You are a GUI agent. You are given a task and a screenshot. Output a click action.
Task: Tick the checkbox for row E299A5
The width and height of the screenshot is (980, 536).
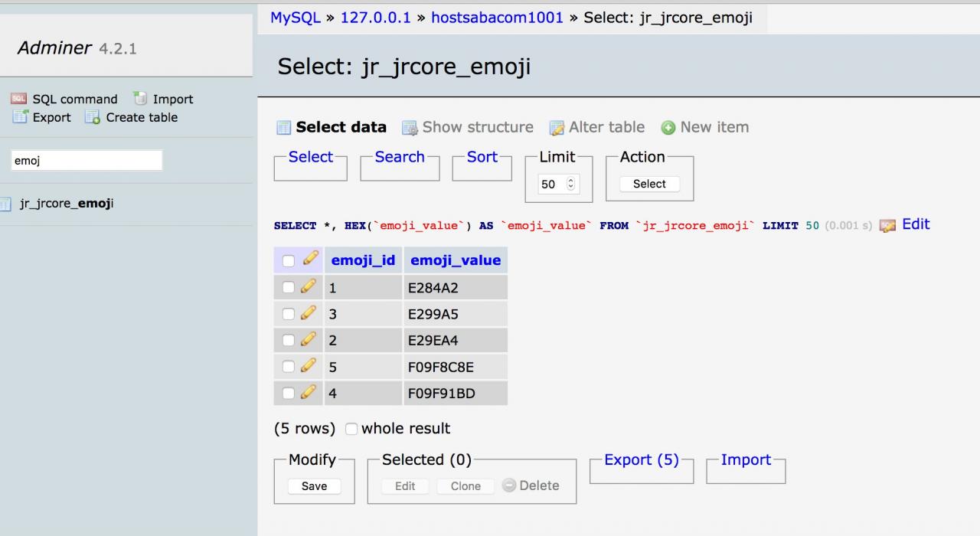(x=289, y=313)
